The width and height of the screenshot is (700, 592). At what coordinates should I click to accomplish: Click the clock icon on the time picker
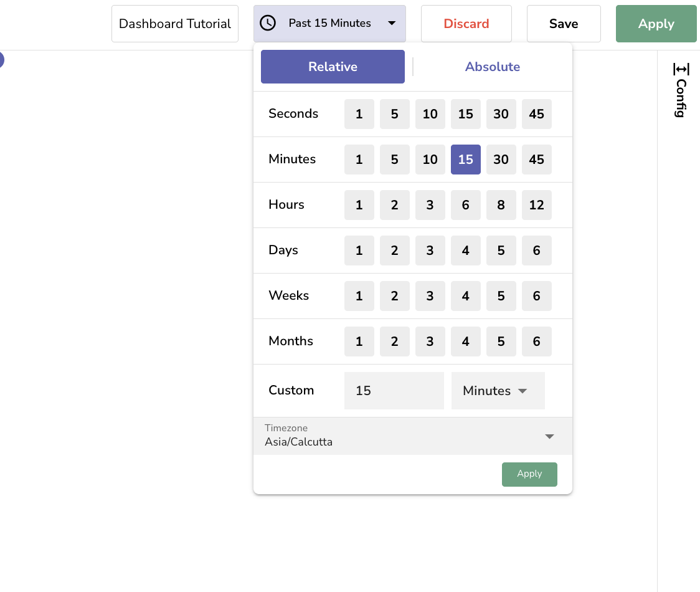point(268,23)
